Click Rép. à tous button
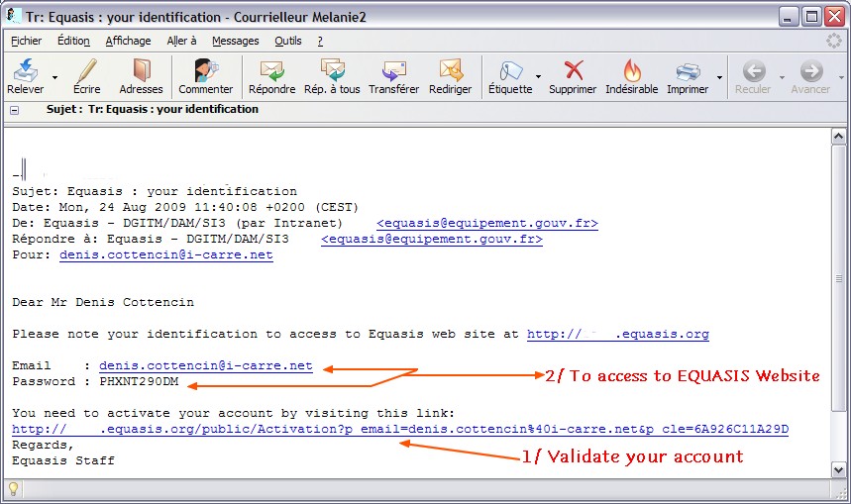 332,76
